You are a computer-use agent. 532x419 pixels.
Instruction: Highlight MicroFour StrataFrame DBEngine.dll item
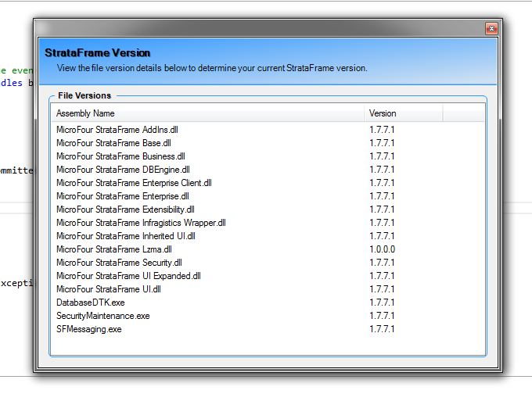click(x=123, y=170)
